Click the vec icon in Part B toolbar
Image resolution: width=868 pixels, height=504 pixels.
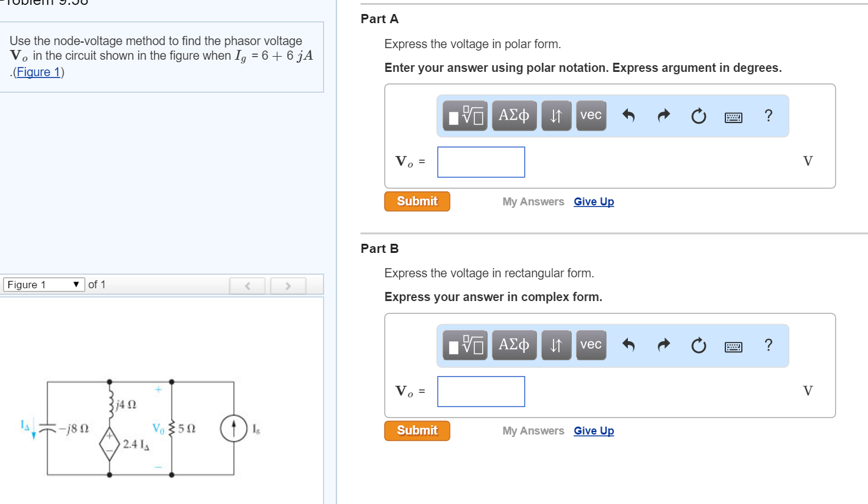pyautogui.click(x=591, y=345)
